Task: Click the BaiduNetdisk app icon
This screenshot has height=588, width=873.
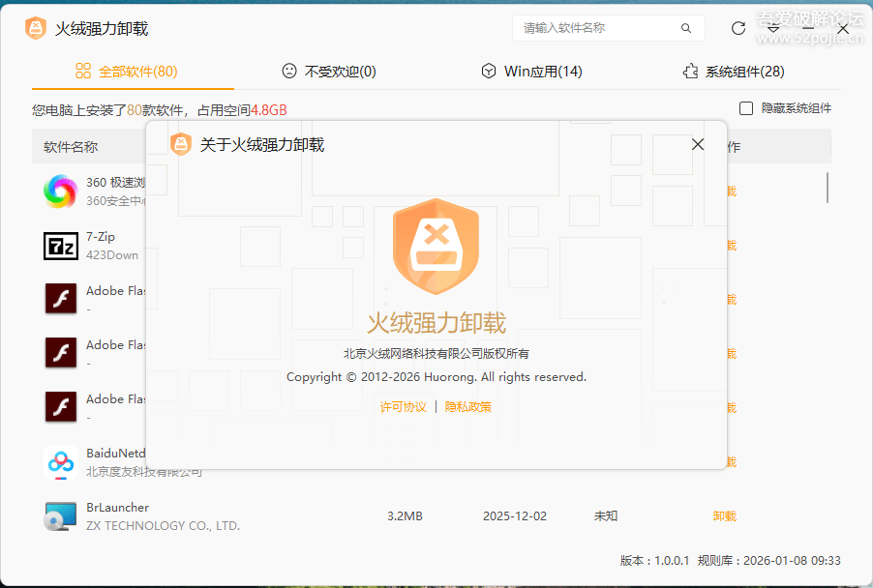Action: pos(62,461)
